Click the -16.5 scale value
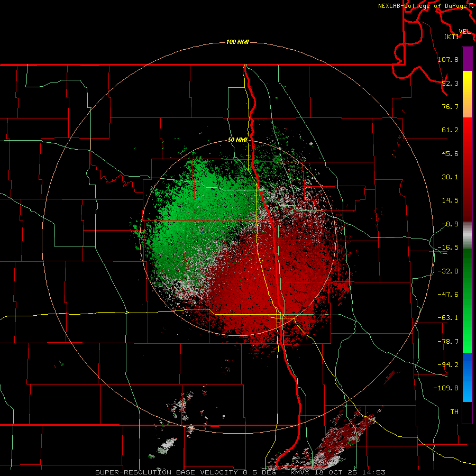The height and width of the screenshot is (476, 476). 448,248
